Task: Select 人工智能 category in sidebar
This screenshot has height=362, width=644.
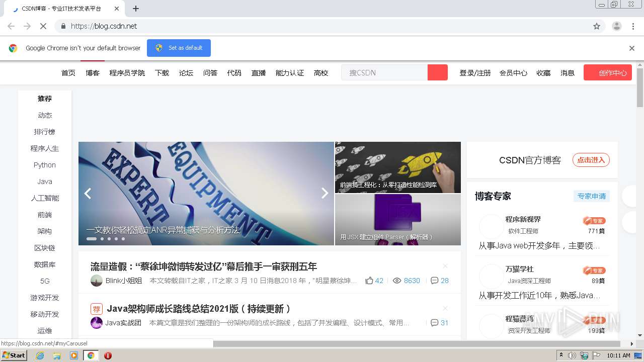Action: [45, 198]
